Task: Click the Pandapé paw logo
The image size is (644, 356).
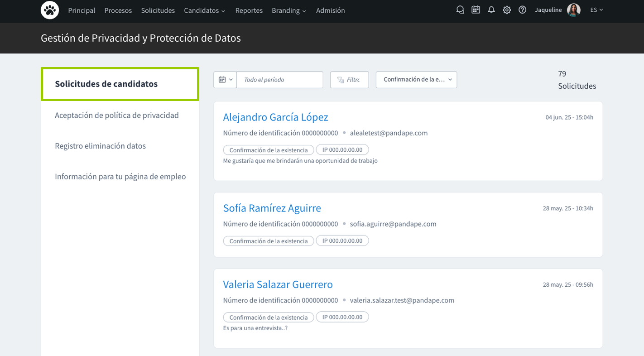Action: point(50,10)
